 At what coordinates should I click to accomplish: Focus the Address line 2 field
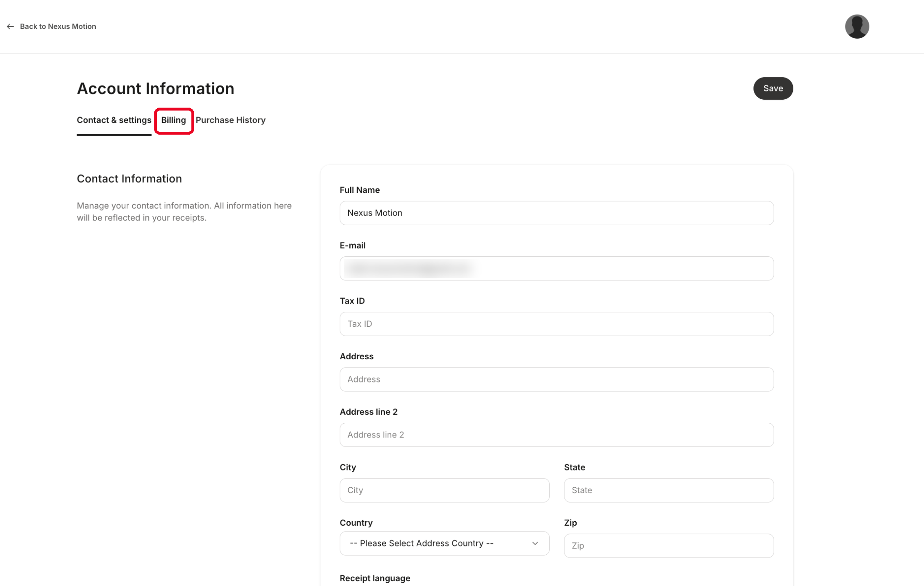coord(556,435)
